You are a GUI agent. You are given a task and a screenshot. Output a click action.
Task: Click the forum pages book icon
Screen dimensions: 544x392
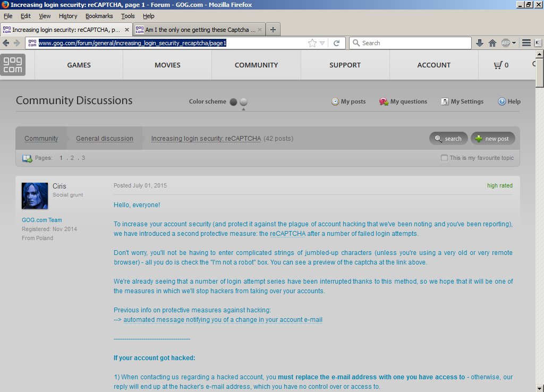pos(27,158)
